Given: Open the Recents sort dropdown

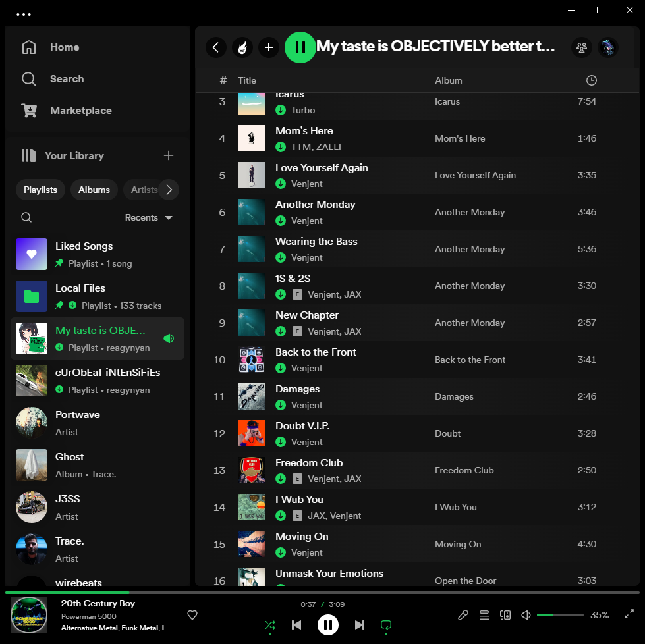Looking at the screenshot, I should pos(149,217).
